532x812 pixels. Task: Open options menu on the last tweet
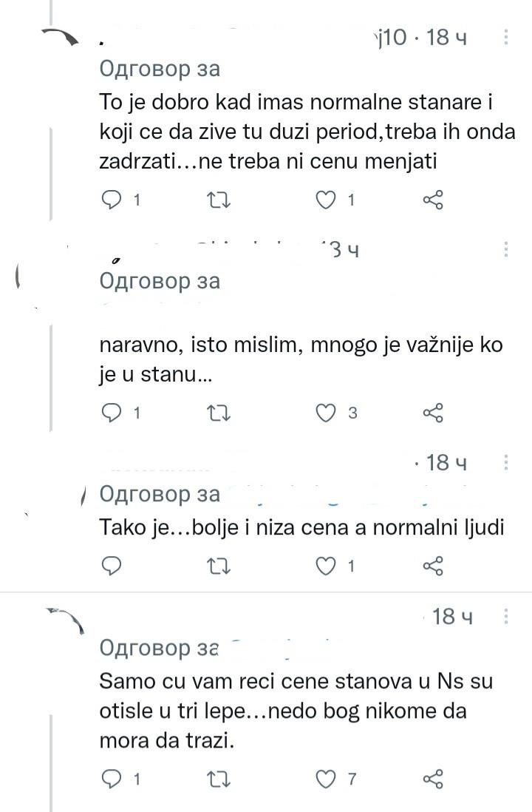coord(505,617)
